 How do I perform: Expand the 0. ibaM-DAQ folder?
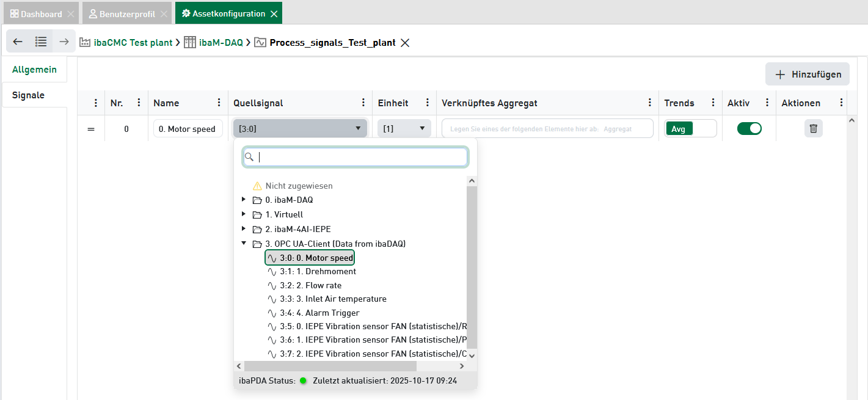click(x=244, y=200)
